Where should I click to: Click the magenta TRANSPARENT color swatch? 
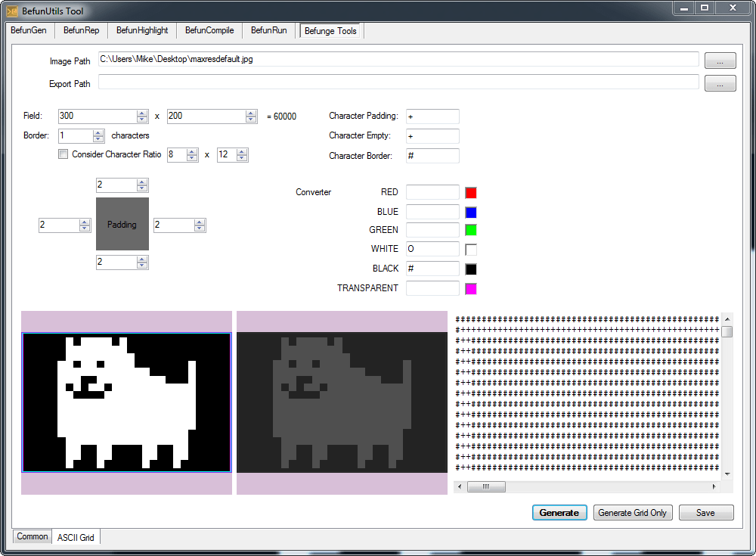click(x=471, y=289)
